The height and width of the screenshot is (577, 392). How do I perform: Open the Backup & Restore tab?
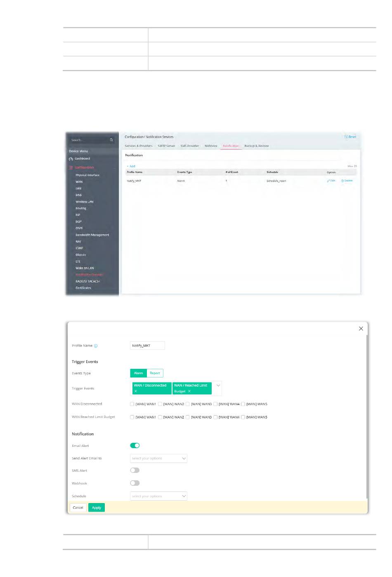[256, 146]
